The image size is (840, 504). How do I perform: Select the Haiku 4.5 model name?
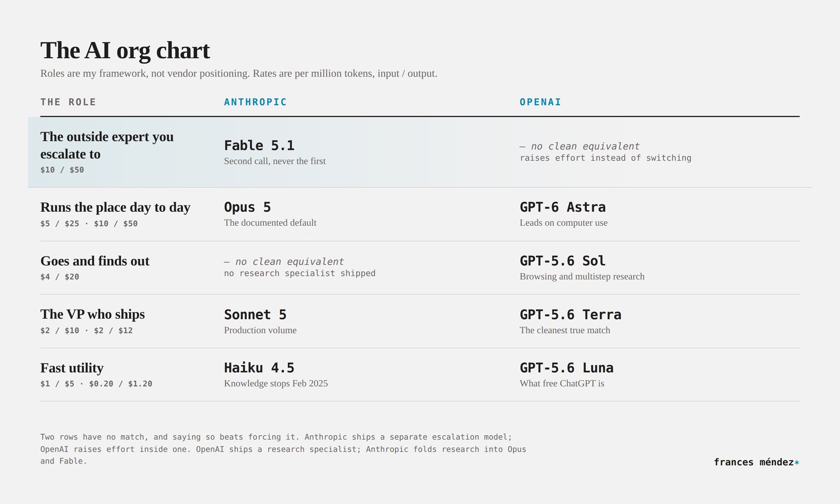[x=259, y=368]
